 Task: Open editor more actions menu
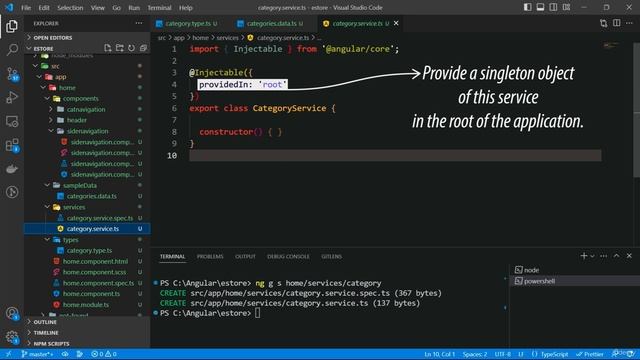[629, 23]
